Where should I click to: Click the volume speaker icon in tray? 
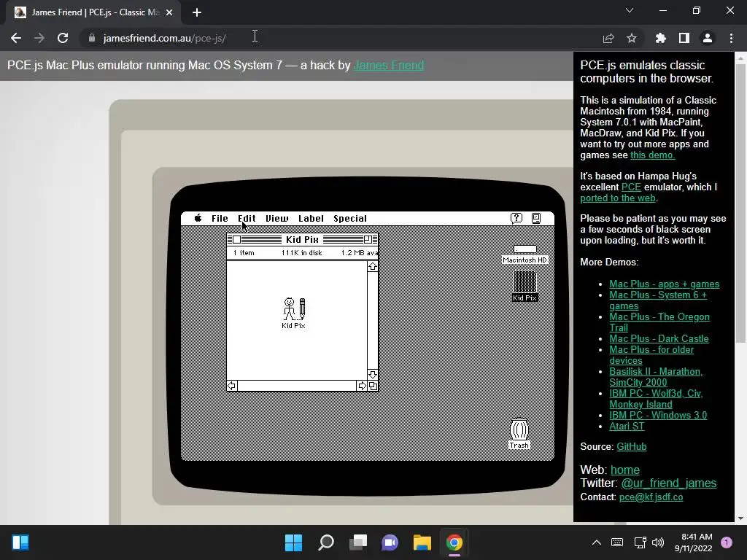(658, 542)
